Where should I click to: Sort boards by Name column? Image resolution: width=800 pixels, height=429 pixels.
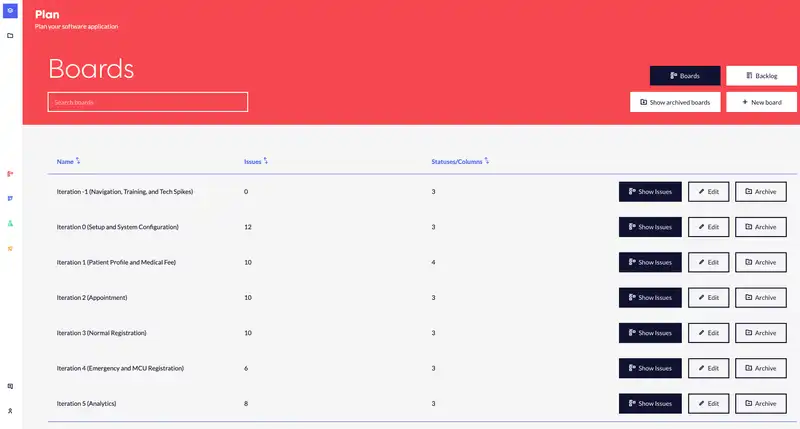pos(68,161)
